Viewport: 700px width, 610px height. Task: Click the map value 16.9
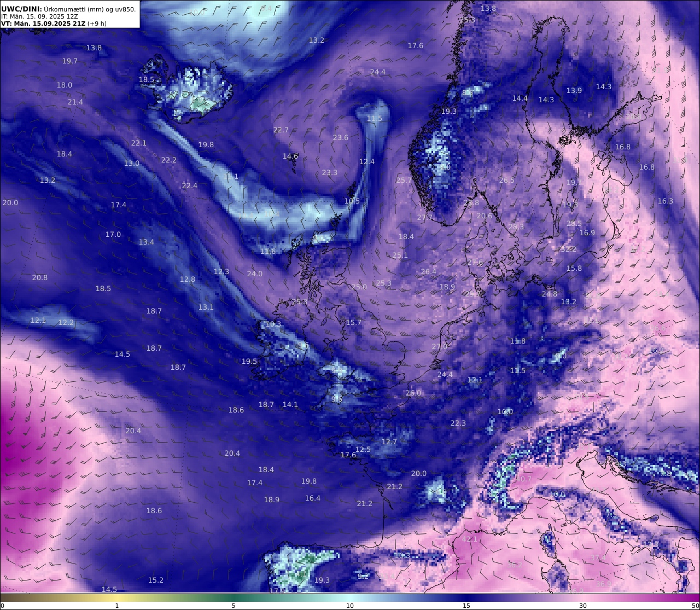(587, 233)
